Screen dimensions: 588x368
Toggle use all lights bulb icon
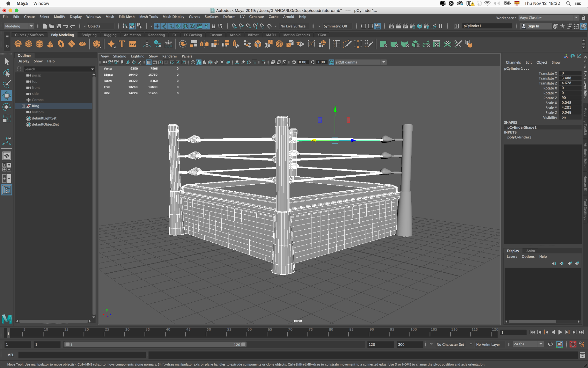(222, 62)
